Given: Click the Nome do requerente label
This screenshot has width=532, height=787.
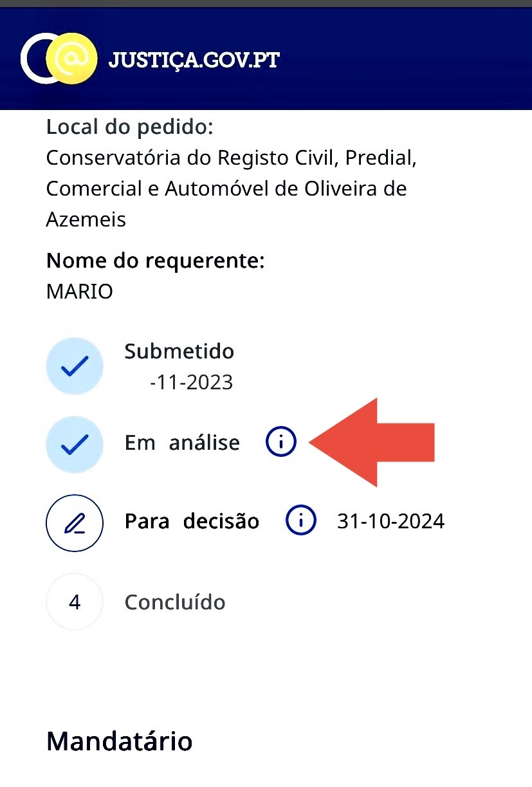Looking at the screenshot, I should [x=156, y=261].
